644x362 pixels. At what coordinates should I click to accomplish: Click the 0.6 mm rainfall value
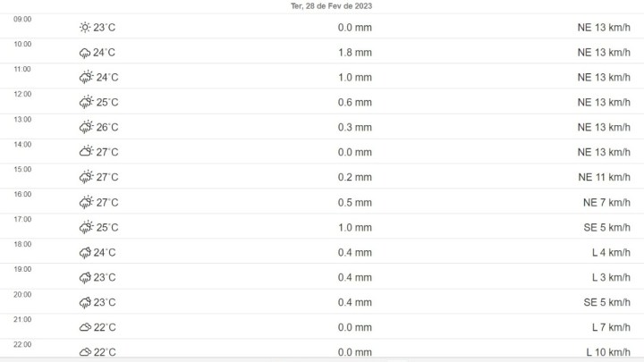tap(355, 102)
